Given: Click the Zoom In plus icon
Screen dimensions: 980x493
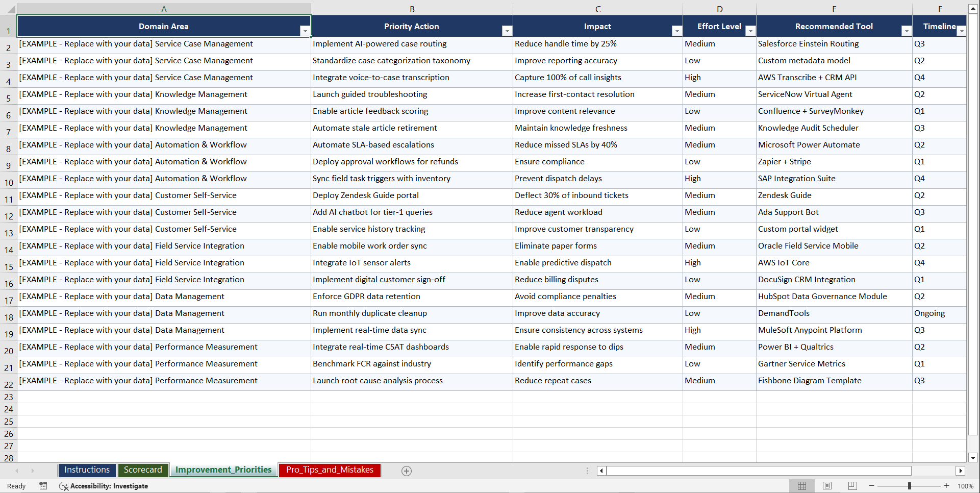Looking at the screenshot, I should tap(947, 486).
